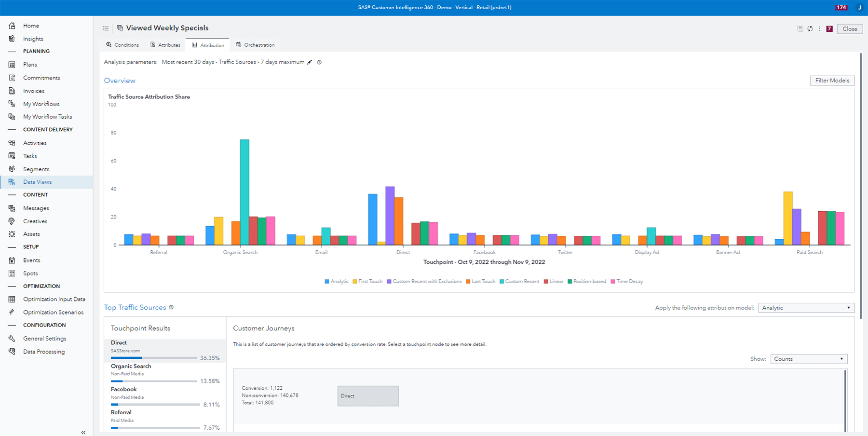Toggle the Time Decay legend entry
This screenshot has height=436, width=868.
pos(627,282)
